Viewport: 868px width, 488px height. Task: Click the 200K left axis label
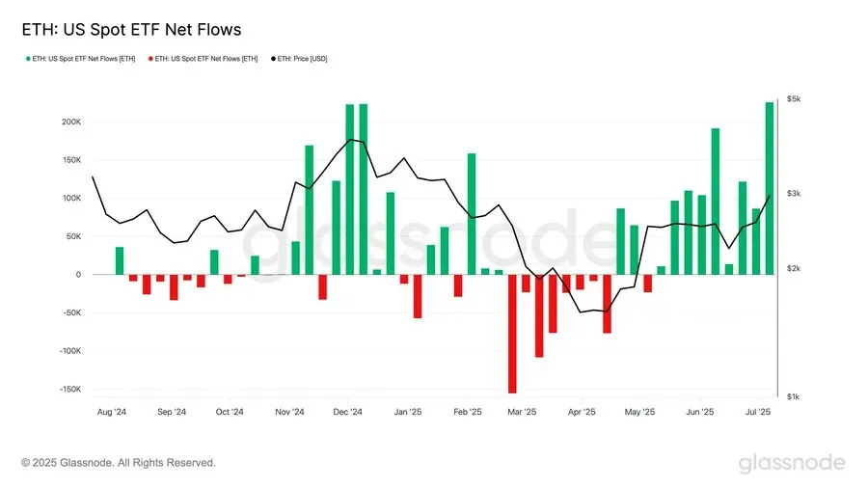click(71, 122)
